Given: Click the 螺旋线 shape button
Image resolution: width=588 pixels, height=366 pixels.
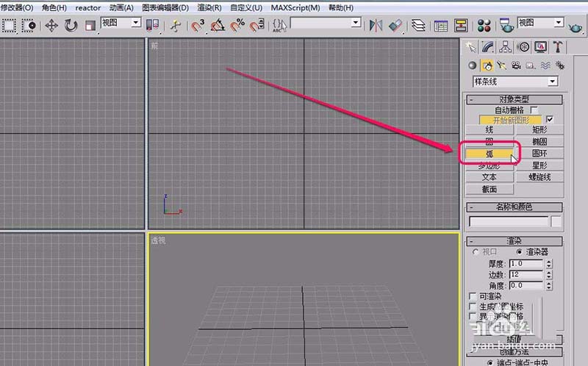Looking at the screenshot, I should click(x=539, y=177).
